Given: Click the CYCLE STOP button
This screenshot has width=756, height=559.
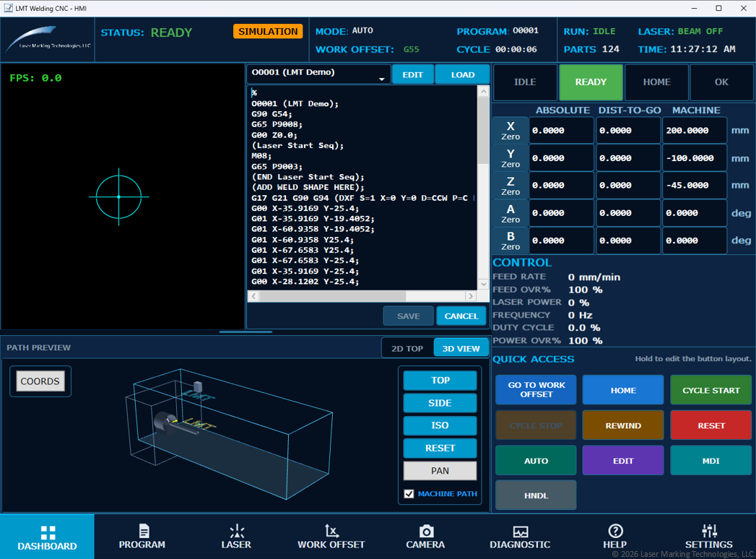Looking at the screenshot, I should coord(536,425).
